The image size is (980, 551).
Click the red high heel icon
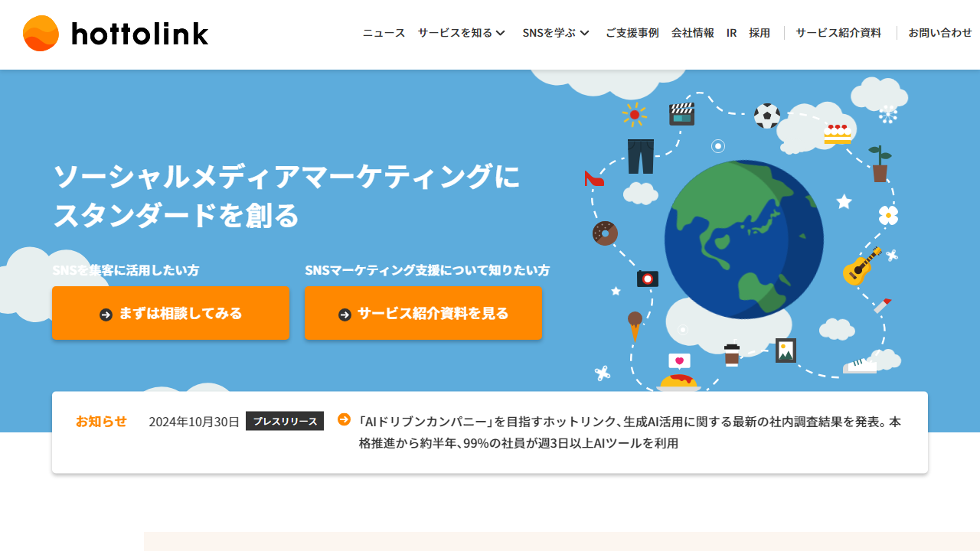pos(594,178)
